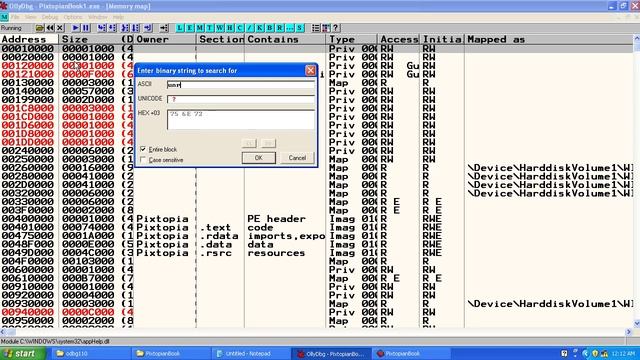Click vertical scrollbar down arrow

(x=636, y=324)
